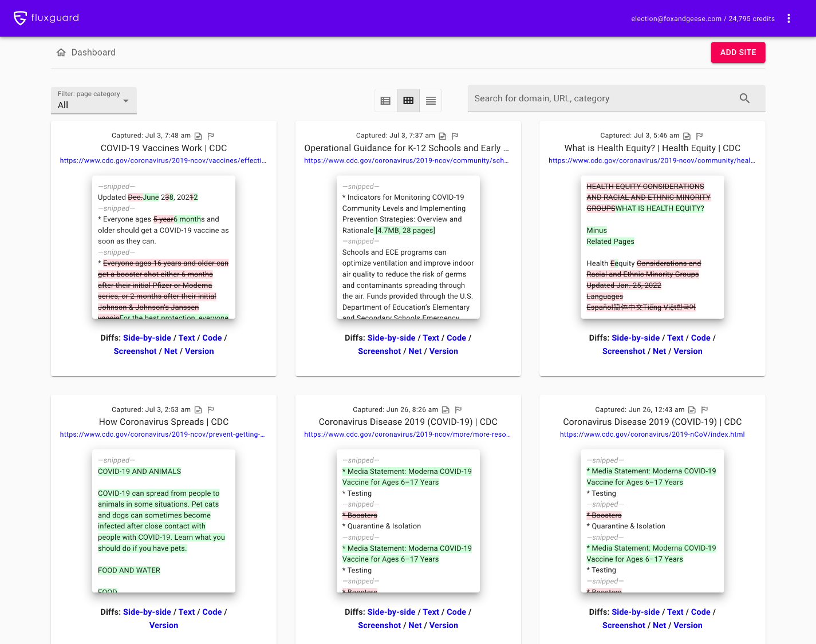Flag the Jun 26, 8:26 am capture
The width and height of the screenshot is (816, 644).
click(x=458, y=410)
